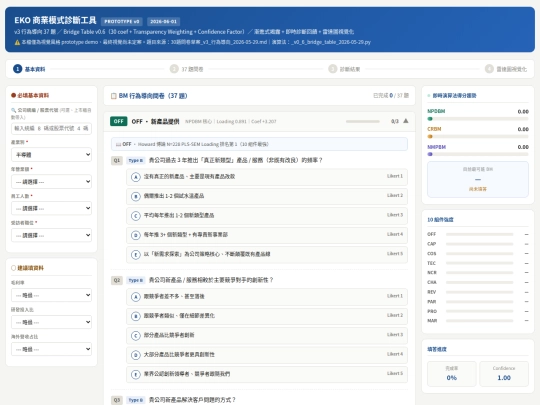
Task: Click the 2026-06-01 date badge
Action: coord(163,21)
